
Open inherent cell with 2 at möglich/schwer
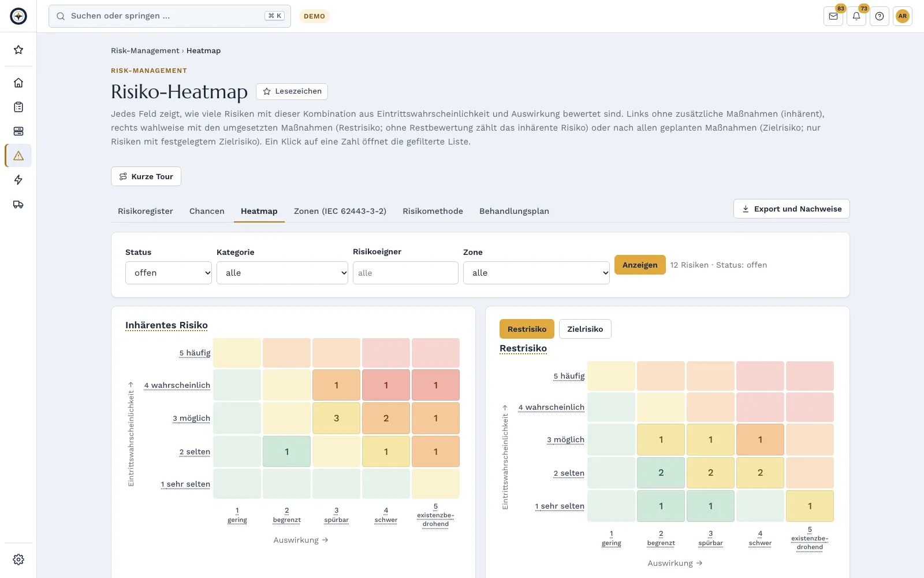(386, 418)
